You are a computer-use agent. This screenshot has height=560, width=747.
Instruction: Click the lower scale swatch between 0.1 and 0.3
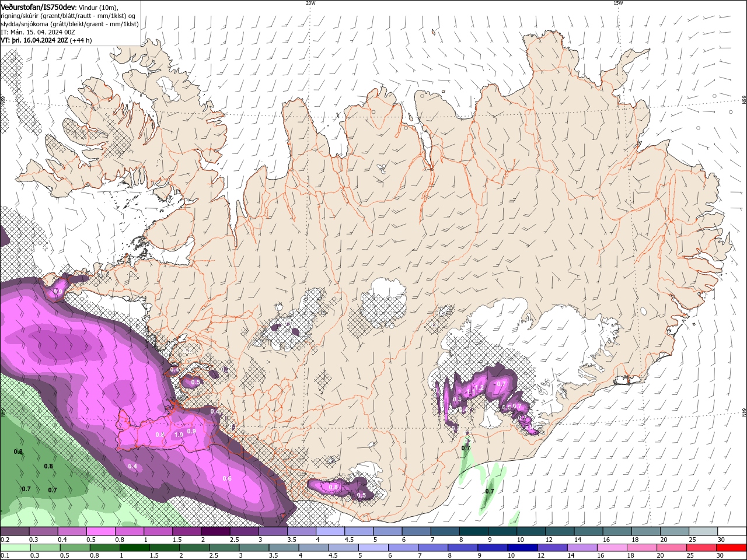pos(15,548)
